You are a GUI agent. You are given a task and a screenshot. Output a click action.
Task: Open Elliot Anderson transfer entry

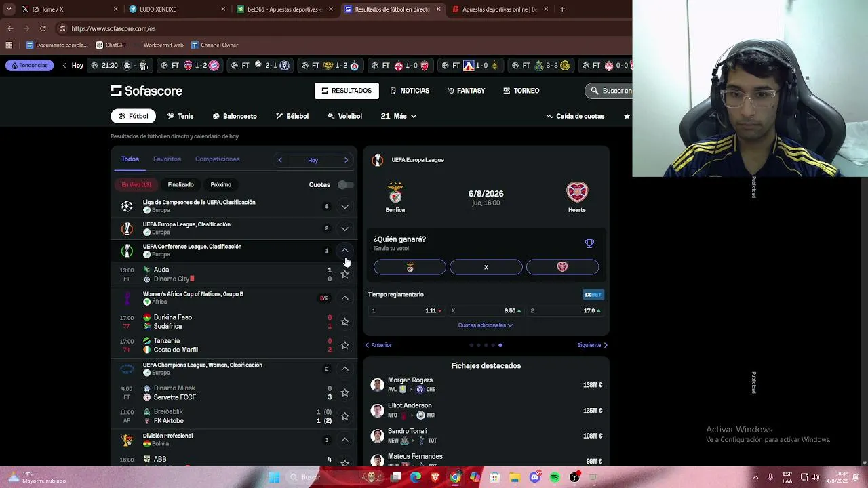(486, 411)
